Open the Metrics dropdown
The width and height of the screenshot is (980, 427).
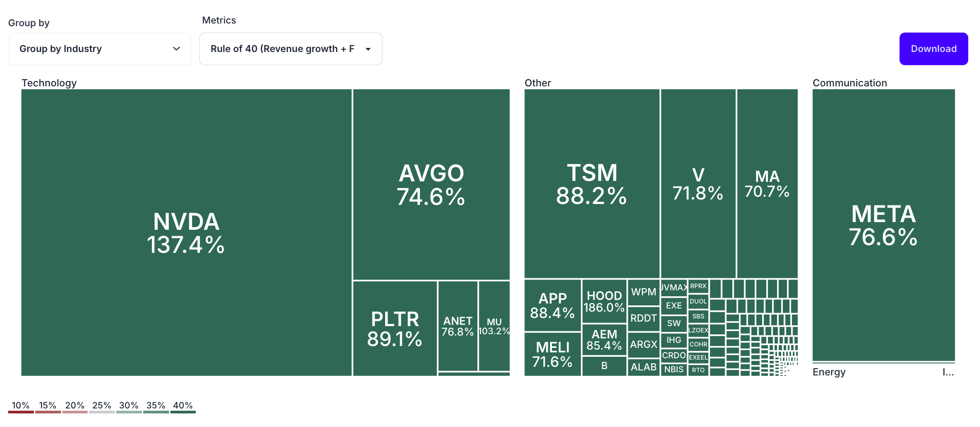click(x=291, y=48)
